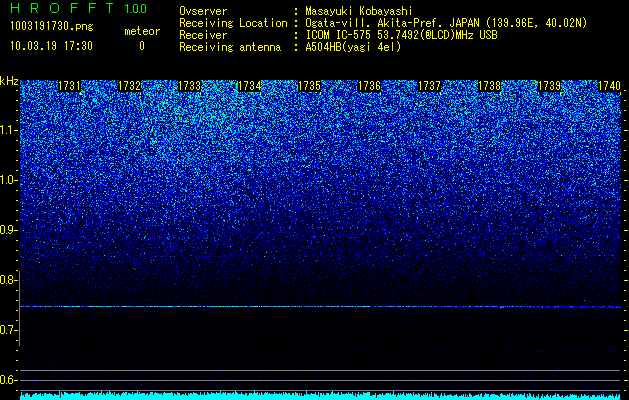629x400 pixels.
Task: Click the 0.8 kHz axis label
Action: pyautogui.click(x=9, y=280)
